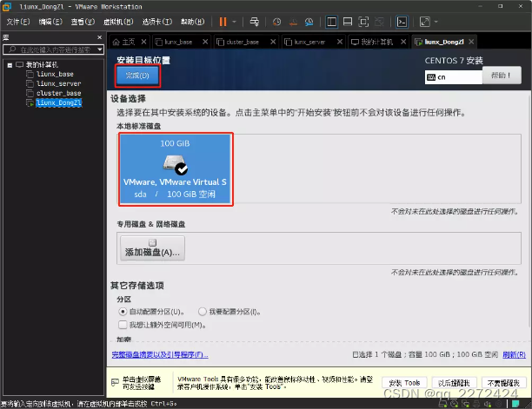The height and width of the screenshot is (409, 532).
Task: Collapse the 我的计算机 tree node
Action: [10, 65]
